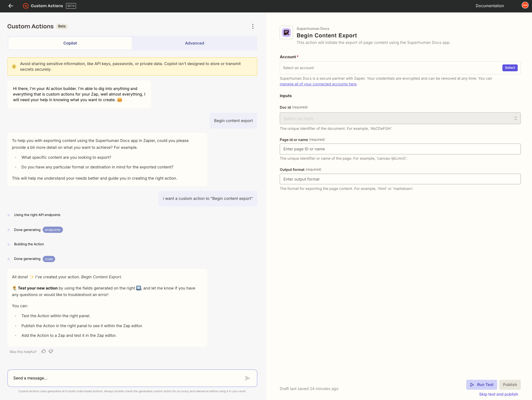Click 'Using the right API endpoints' step
The image size is (532, 400).
[37, 215]
